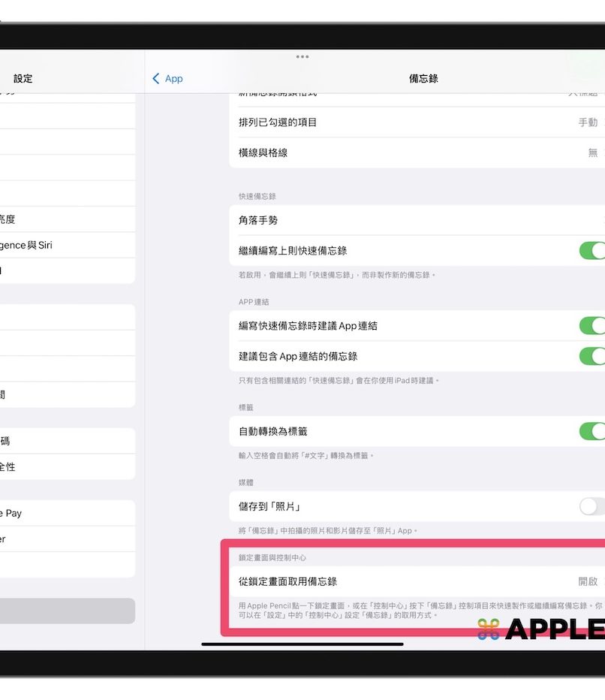Select the 全性 privacy sidebar item
The image size is (605, 700).
(x=68, y=466)
